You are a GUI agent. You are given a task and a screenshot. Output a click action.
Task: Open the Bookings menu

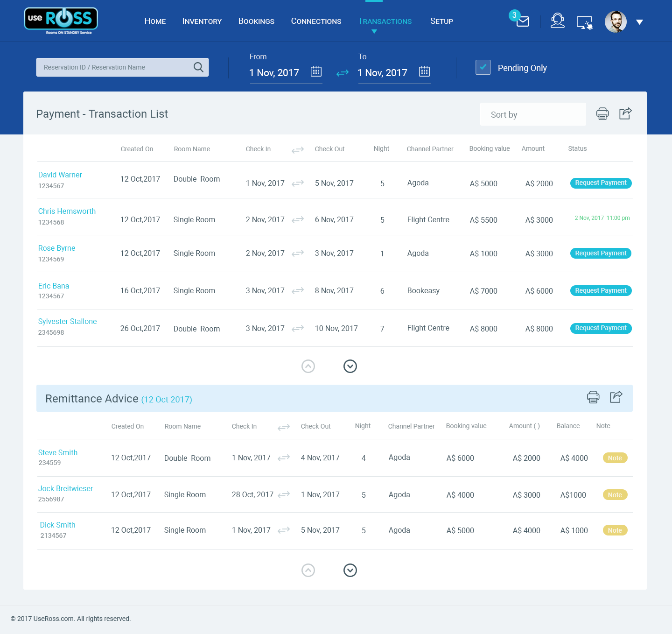pos(256,21)
